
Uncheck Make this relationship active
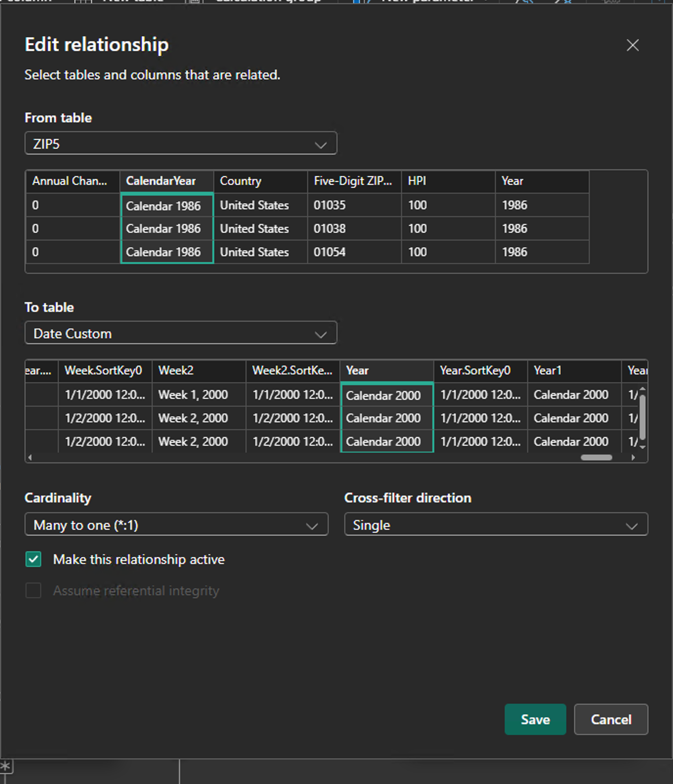point(34,559)
